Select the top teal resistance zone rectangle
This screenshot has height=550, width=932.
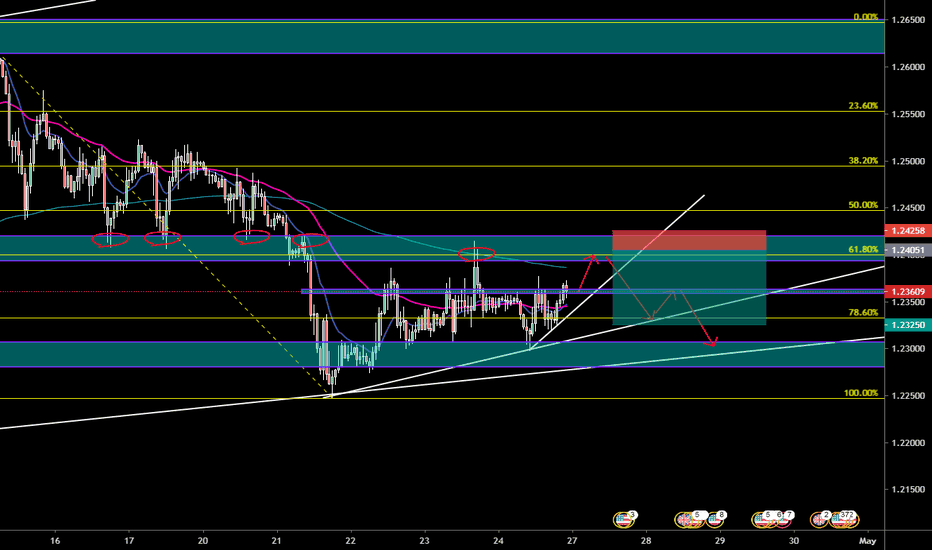(x=442, y=37)
